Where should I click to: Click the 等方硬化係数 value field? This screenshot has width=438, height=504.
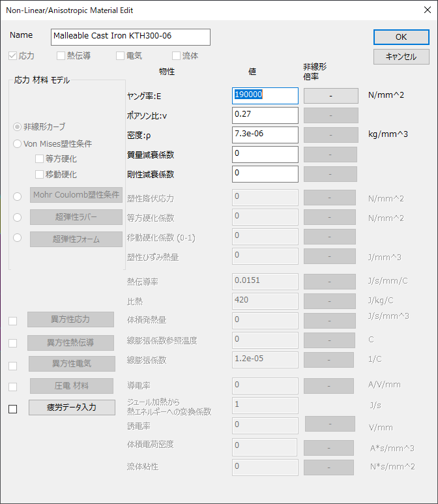tap(265, 217)
